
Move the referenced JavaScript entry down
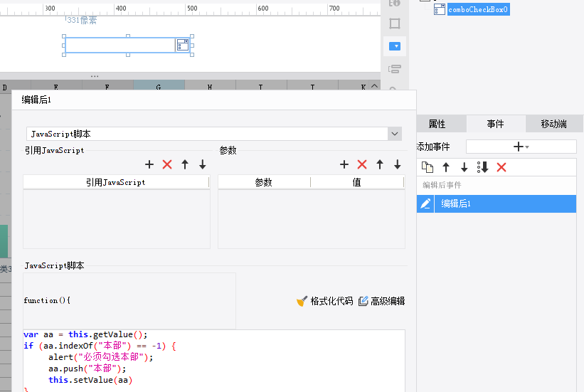point(203,164)
